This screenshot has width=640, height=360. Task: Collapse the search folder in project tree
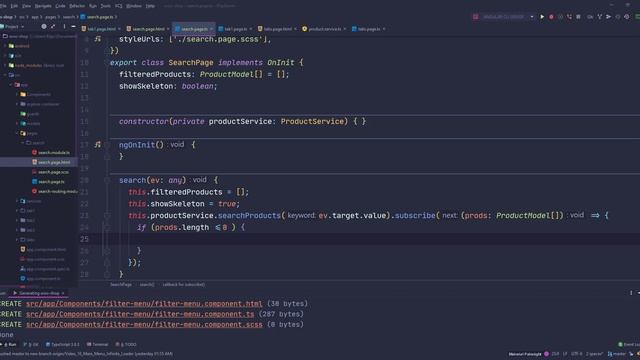click(x=23, y=143)
